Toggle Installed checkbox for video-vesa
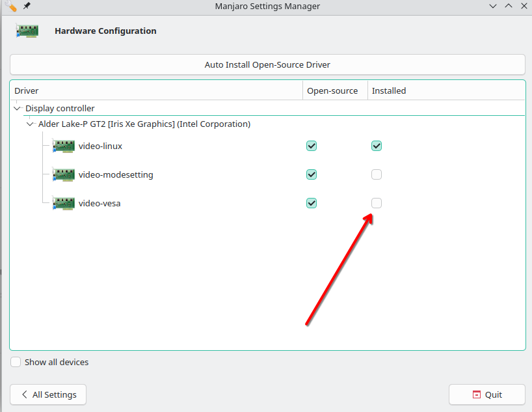Image resolution: width=532 pixels, height=412 pixels. click(377, 203)
